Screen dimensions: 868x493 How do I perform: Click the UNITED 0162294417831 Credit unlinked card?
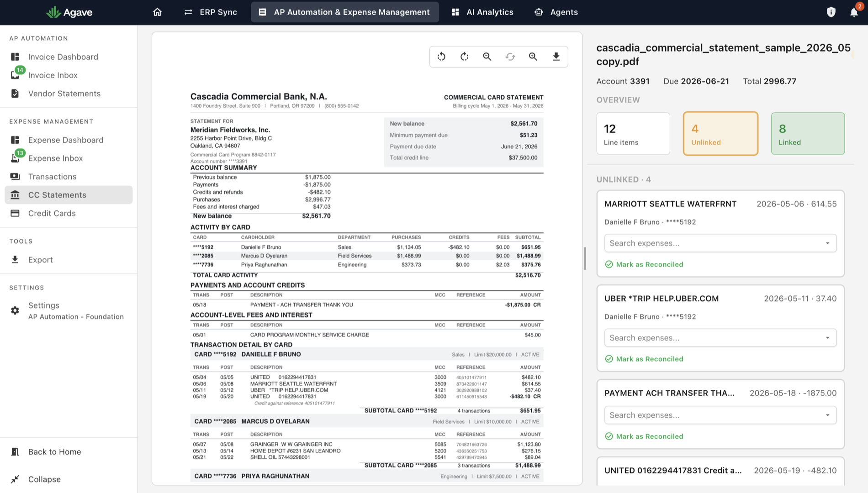pos(720,471)
